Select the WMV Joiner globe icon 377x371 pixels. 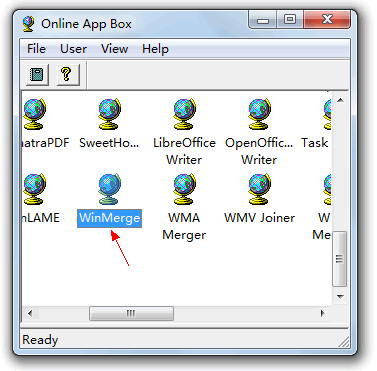point(259,189)
